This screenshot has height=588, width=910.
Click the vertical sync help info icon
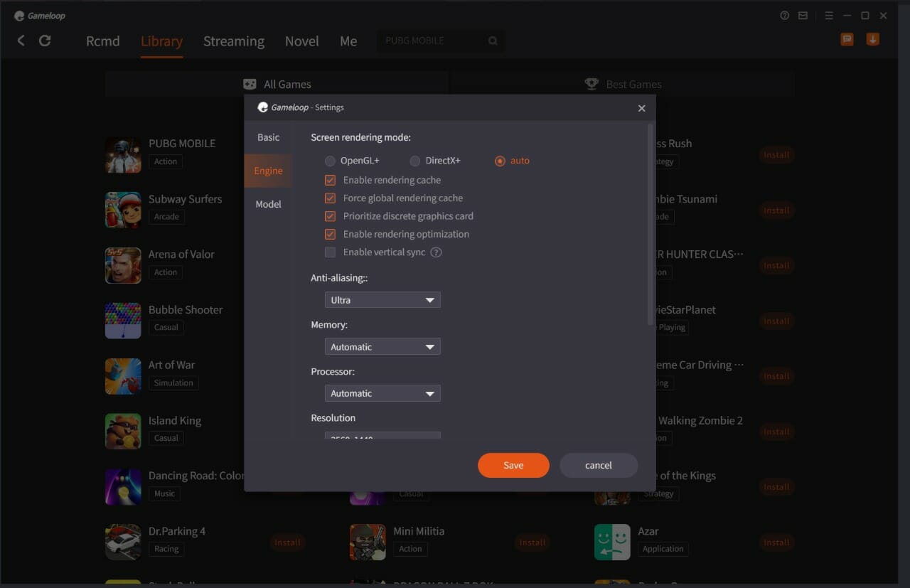click(x=437, y=252)
